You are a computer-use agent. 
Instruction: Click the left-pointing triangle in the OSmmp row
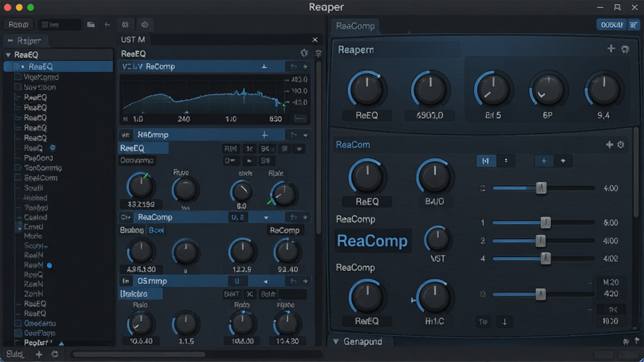(x=265, y=282)
